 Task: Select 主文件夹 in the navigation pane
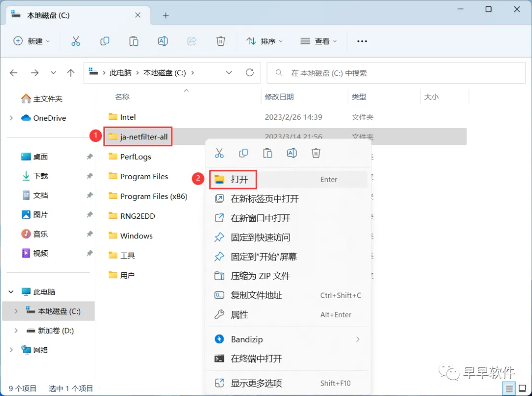coord(42,99)
